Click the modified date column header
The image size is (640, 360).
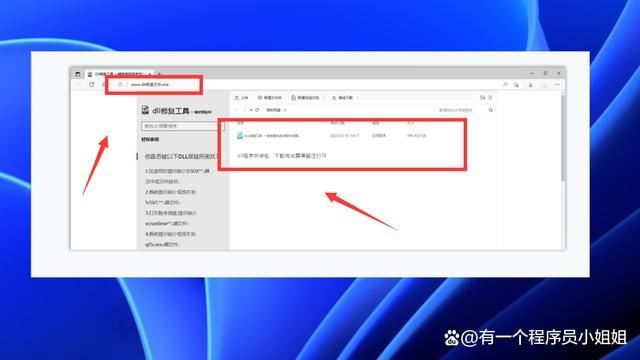pyautogui.click(x=337, y=122)
